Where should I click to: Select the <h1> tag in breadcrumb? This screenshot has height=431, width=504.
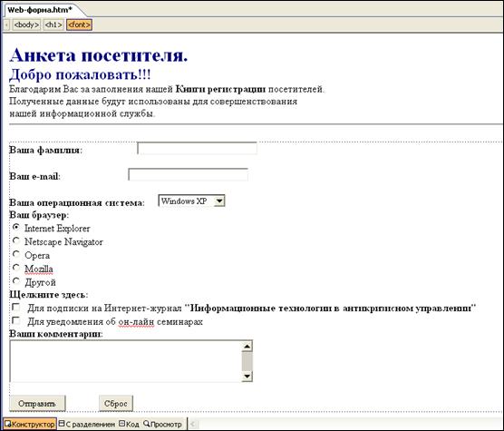53,24
